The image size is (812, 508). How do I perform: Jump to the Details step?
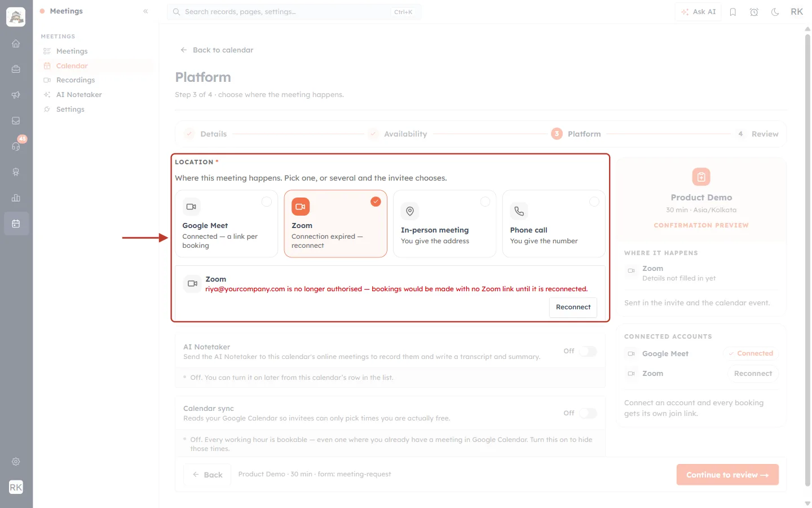206,134
